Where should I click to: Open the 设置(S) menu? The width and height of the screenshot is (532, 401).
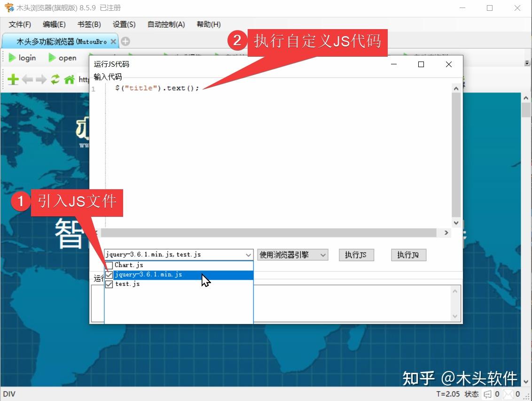point(124,24)
